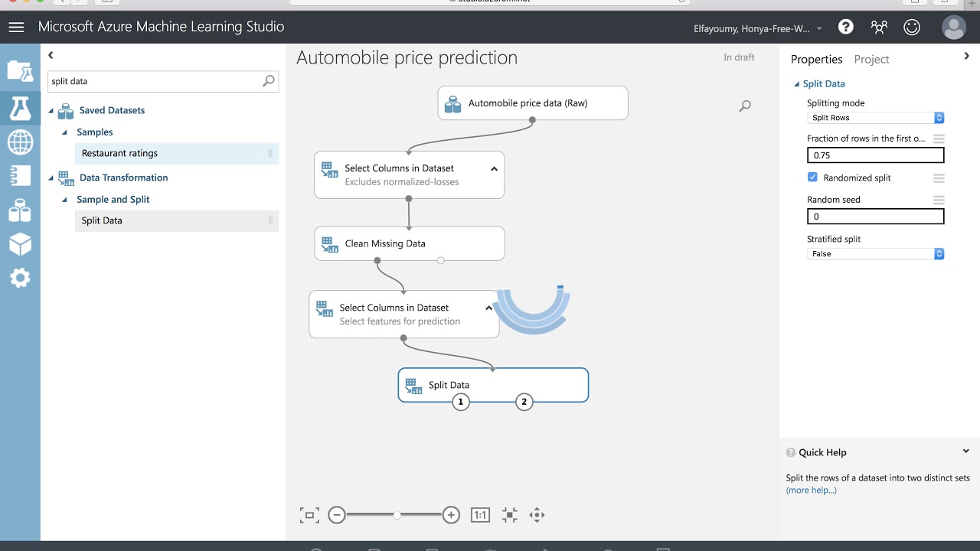Open Experiments flask icon in sidebar
The image size is (980, 551).
[20, 107]
